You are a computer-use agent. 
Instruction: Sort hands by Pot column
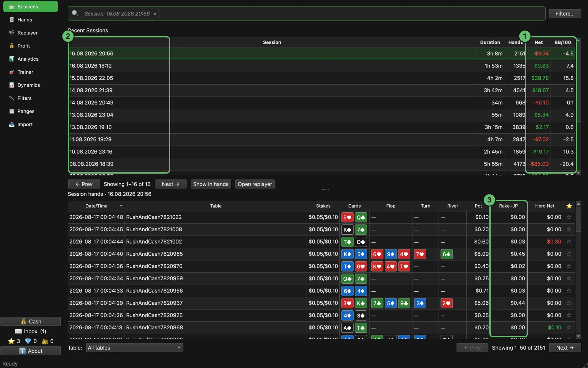point(478,206)
